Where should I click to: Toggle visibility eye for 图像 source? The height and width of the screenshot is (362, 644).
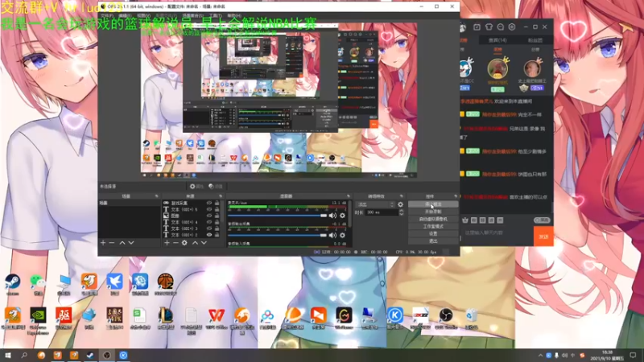pyautogui.click(x=209, y=216)
